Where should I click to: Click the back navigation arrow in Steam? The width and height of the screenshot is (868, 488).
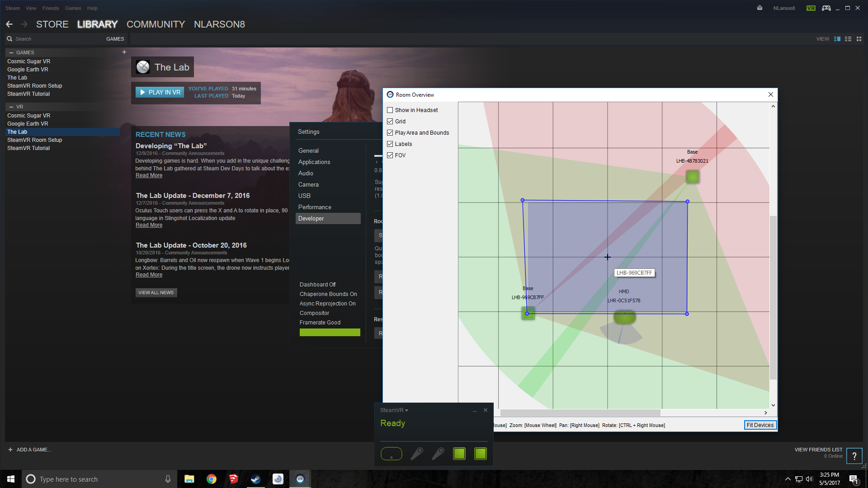pyautogui.click(x=9, y=24)
